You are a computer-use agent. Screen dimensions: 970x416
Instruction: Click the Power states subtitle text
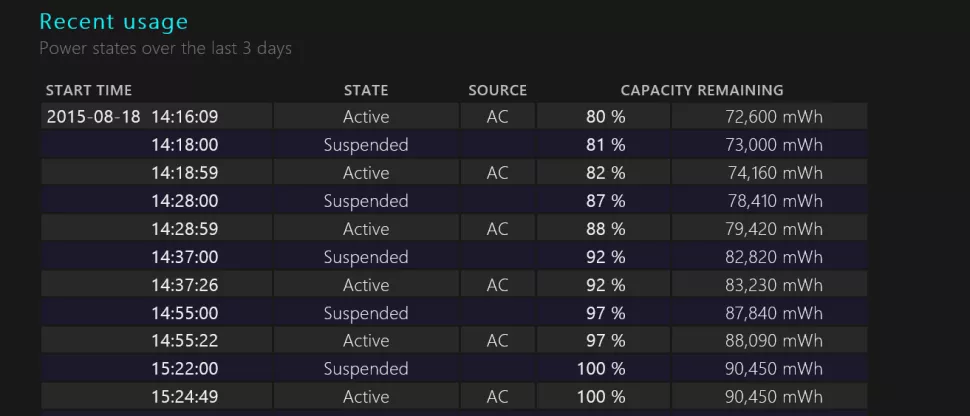coord(165,48)
